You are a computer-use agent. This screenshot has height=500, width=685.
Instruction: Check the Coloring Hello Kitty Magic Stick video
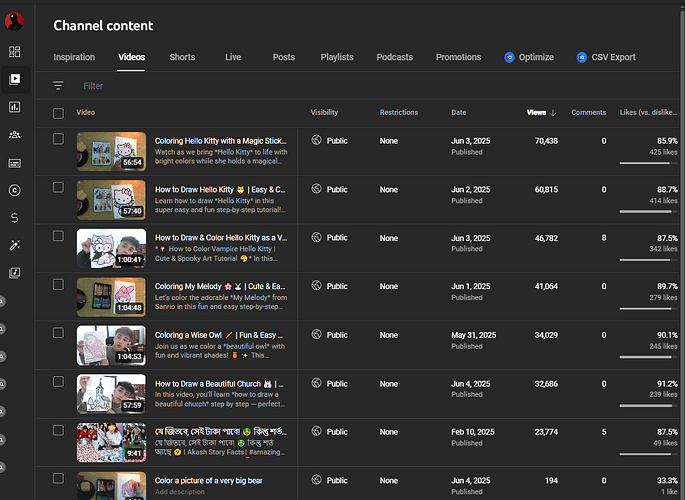58,139
